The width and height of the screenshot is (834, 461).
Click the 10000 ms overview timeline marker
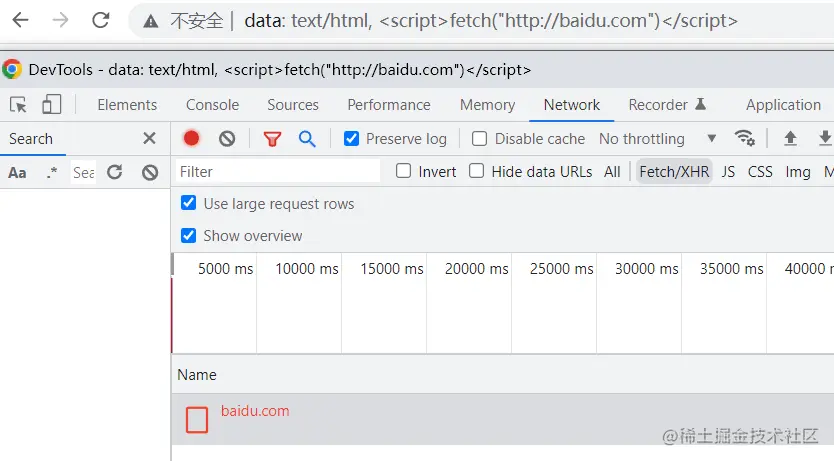307,269
